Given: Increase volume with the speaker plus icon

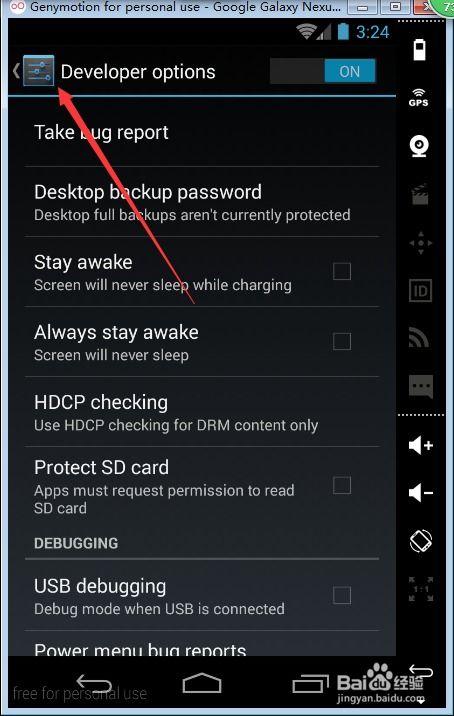Looking at the screenshot, I should pos(421,445).
